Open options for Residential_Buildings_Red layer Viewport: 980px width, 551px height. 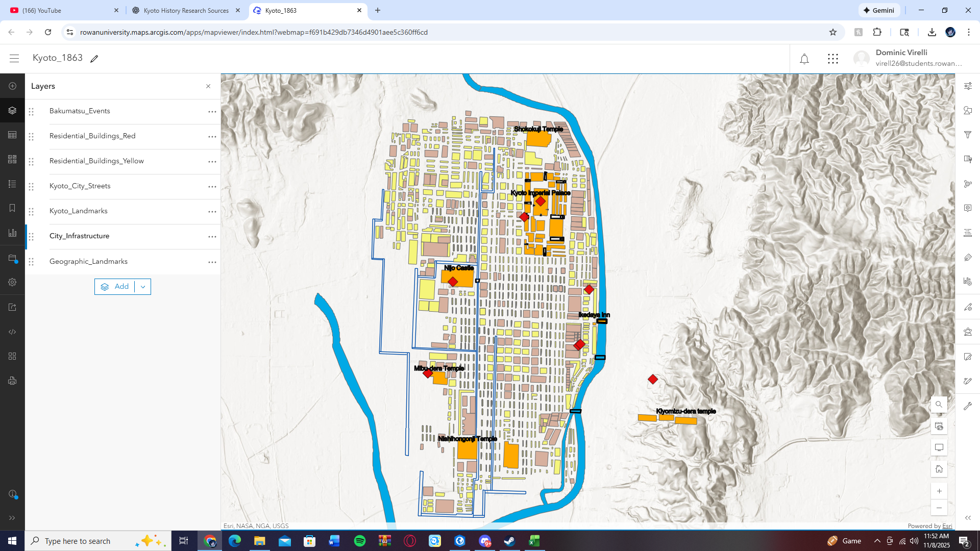point(212,137)
